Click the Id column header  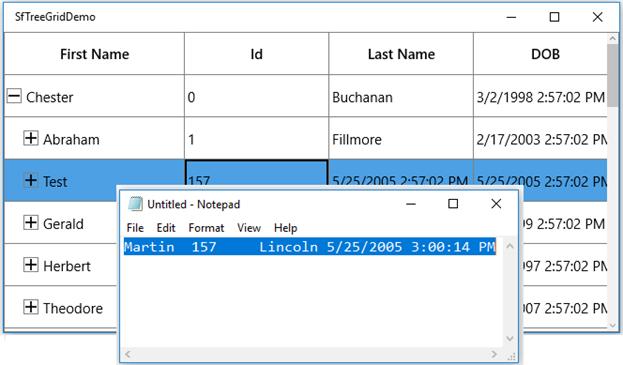click(x=257, y=54)
